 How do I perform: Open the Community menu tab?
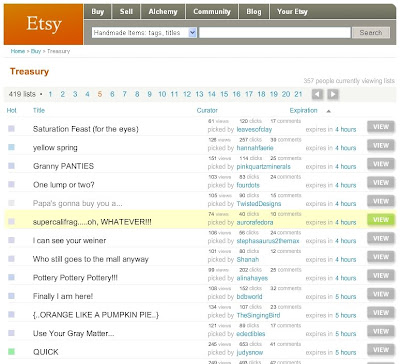212,12
